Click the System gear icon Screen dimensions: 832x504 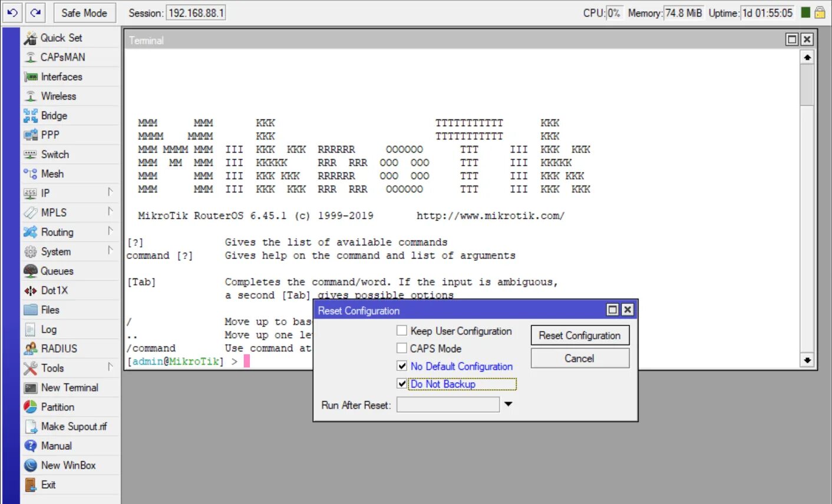pos(31,252)
